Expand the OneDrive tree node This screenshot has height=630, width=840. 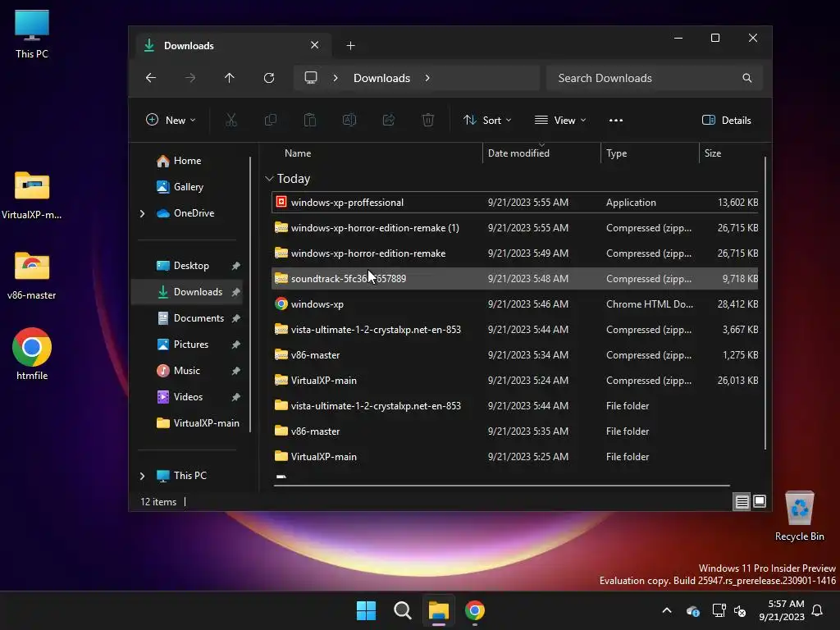(x=143, y=213)
